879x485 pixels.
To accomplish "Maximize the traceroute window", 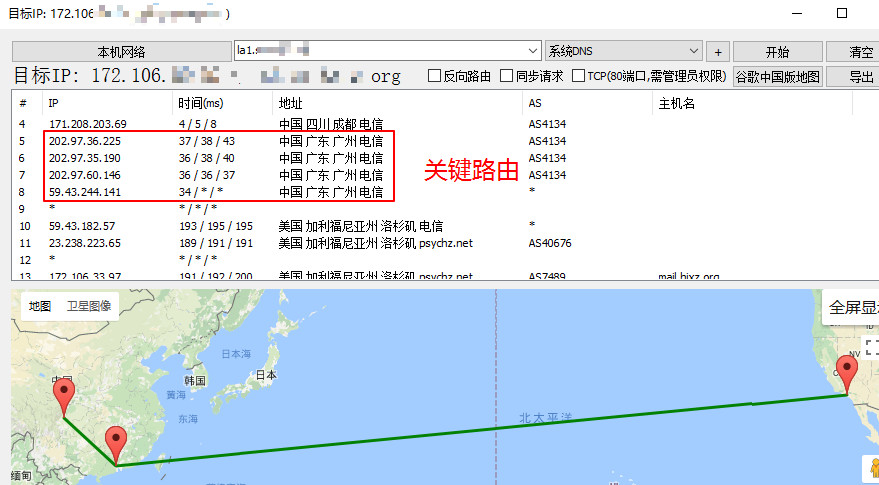I will tap(842, 13).
